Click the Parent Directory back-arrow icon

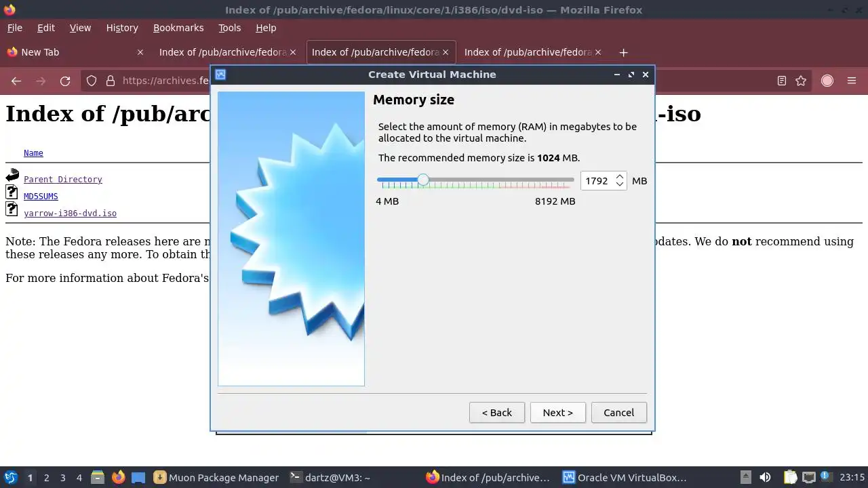click(x=12, y=176)
